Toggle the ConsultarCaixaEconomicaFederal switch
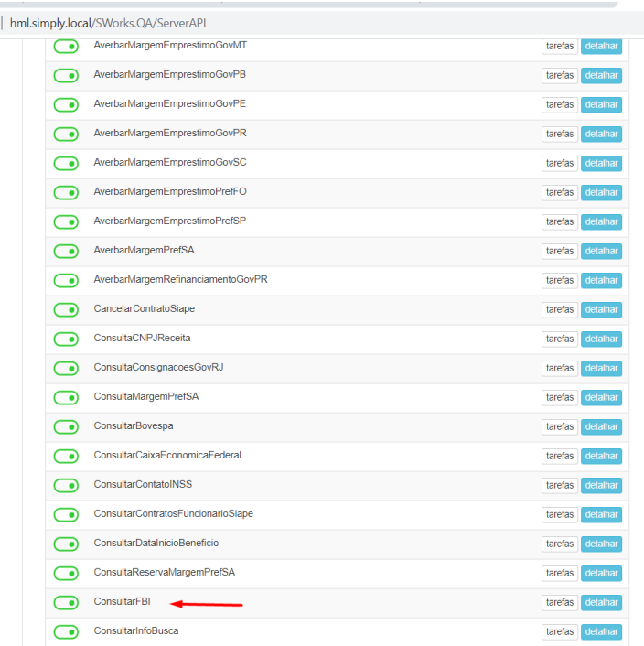The height and width of the screenshot is (646, 644). 66,456
